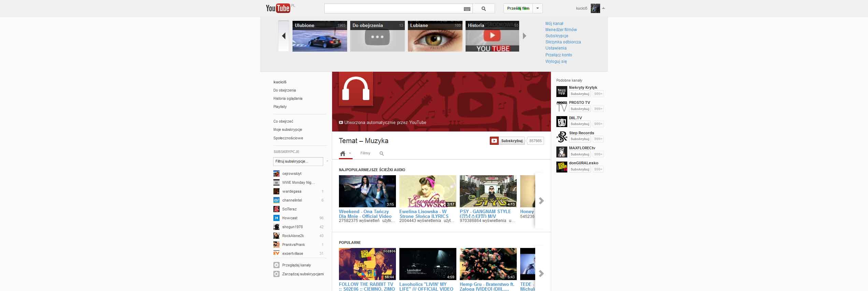This screenshot has width=868, height=291.
Task: Open the wardegasa subscription avatar
Action: [x=276, y=191]
